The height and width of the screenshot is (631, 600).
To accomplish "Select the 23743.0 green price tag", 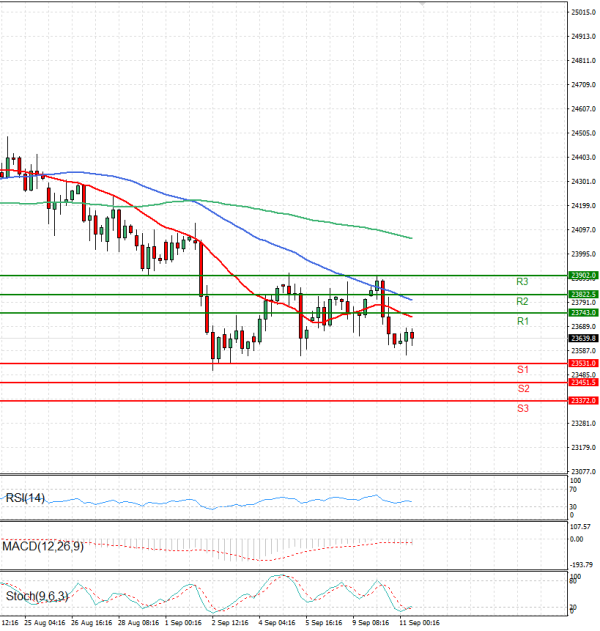I will (583, 313).
